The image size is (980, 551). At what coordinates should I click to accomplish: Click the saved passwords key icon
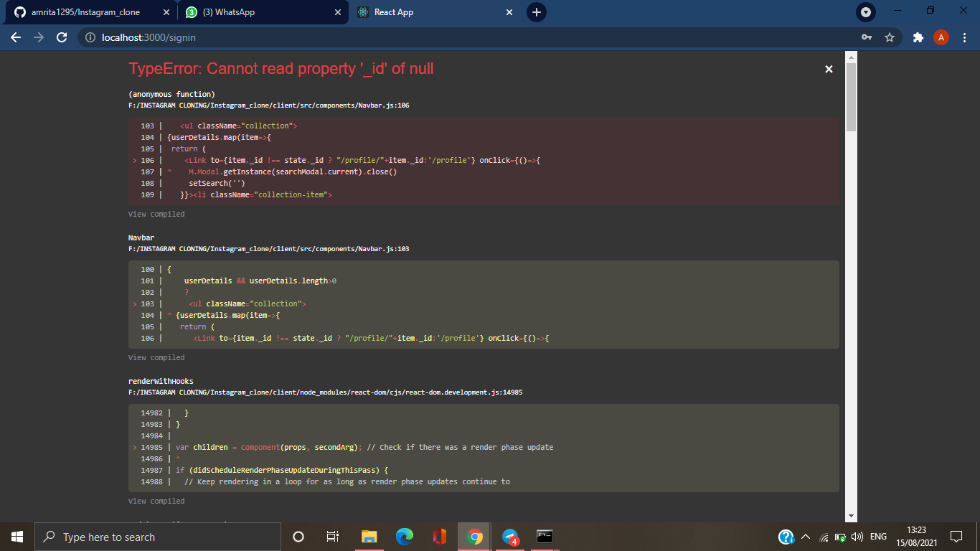(x=866, y=37)
